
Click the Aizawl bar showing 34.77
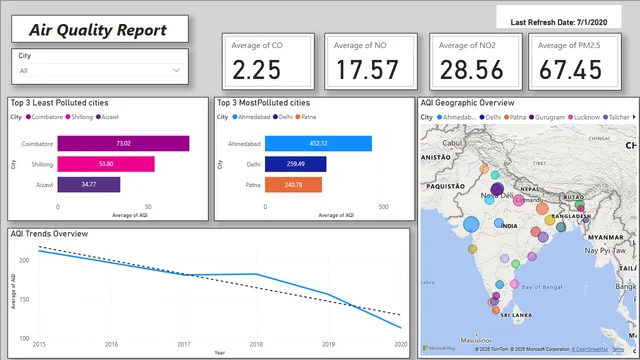pyautogui.click(x=89, y=184)
